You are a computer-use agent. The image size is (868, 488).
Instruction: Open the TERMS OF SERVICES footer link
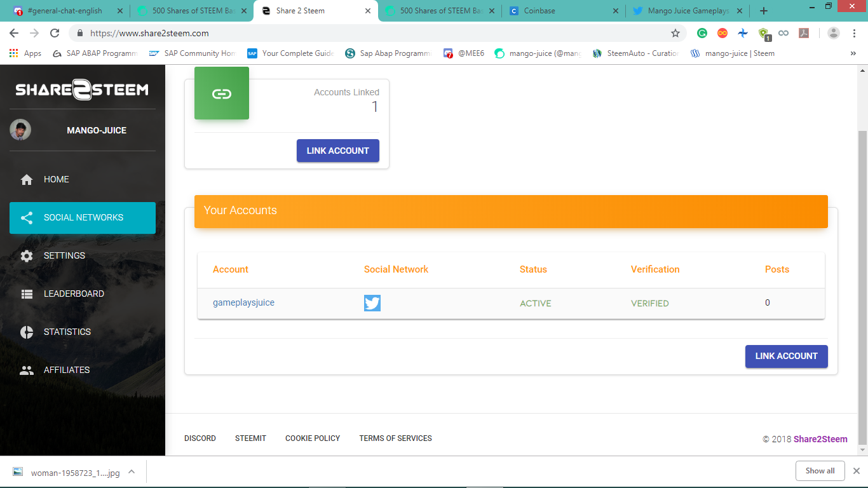point(396,438)
